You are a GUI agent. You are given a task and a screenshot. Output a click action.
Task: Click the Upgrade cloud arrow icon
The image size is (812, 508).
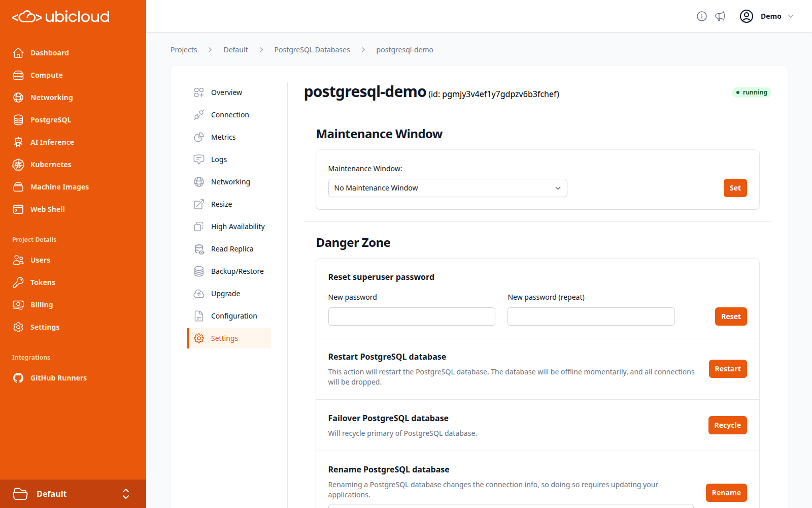(199, 294)
